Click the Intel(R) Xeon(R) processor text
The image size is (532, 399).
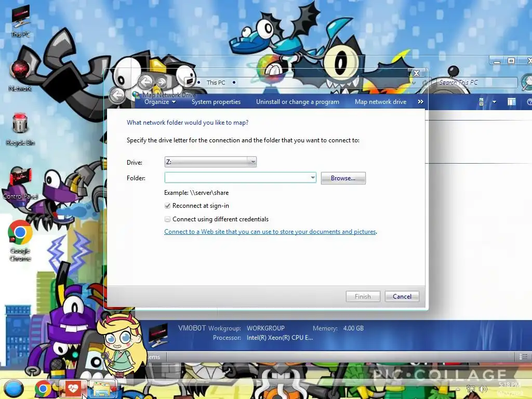pos(280,338)
